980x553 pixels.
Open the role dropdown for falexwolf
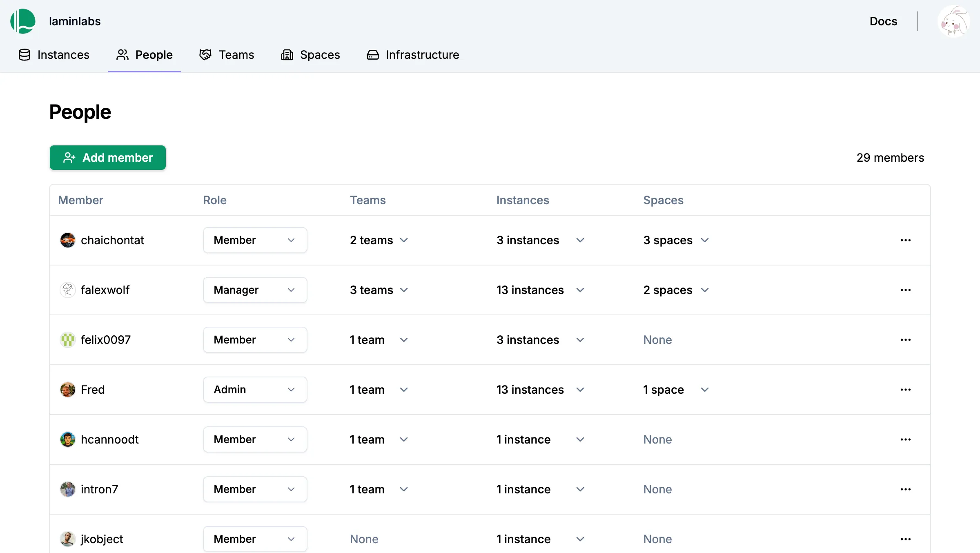[x=255, y=290]
